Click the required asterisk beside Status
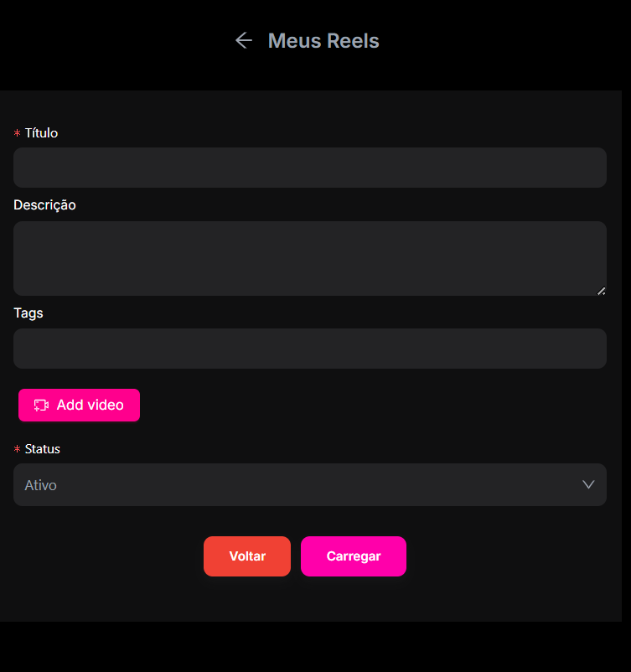Screen dimensions: 631x672 [16, 448]
